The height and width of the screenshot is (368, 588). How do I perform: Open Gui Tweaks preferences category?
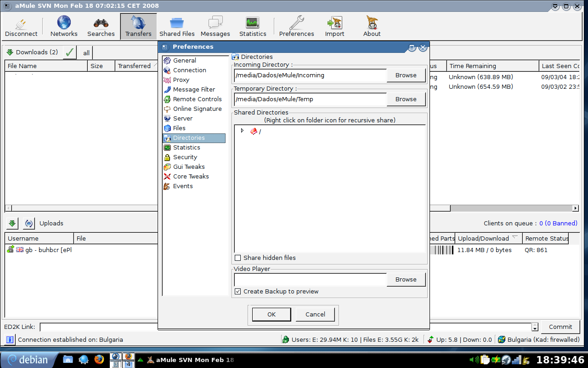point(189,167)
